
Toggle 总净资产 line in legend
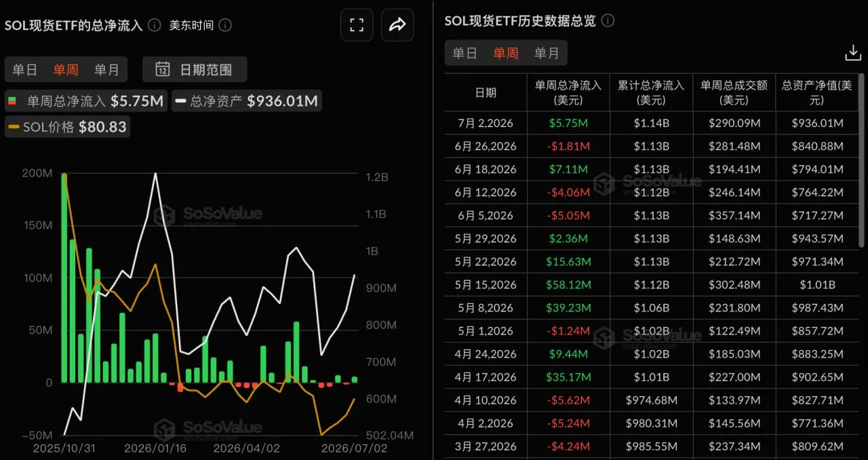coord(247,101)
